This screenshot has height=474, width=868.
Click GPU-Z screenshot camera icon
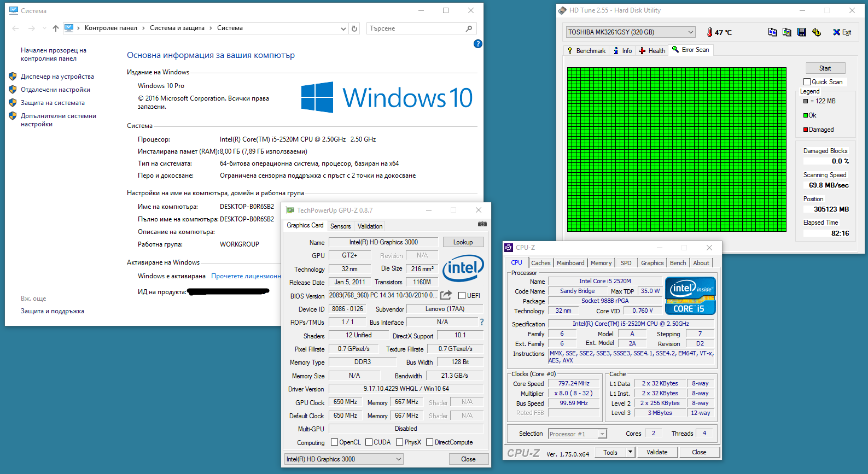coord(482,224)
